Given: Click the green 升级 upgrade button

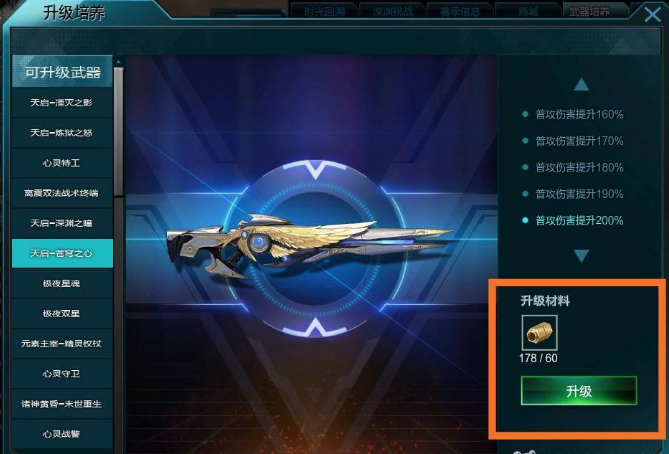Looking at the screenshot, I should tap(579, 391).
